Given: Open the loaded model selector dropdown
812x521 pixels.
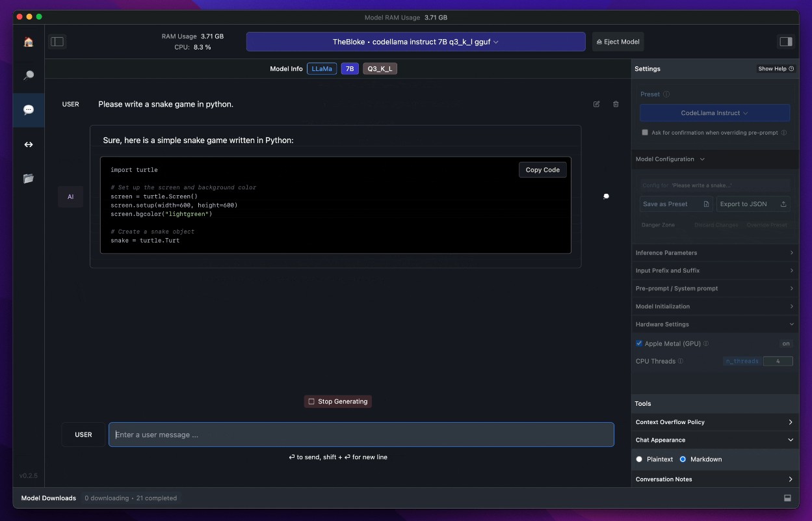Looking at the screenshot, I should 415,42.
